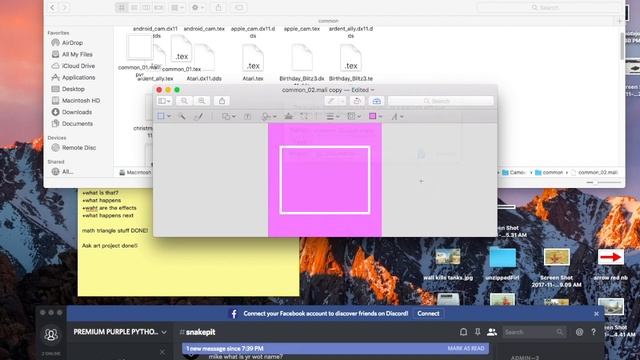The width and height of the screenshot is (640, 360).
Task: Focus the Preview window search field
Action: 440,101
